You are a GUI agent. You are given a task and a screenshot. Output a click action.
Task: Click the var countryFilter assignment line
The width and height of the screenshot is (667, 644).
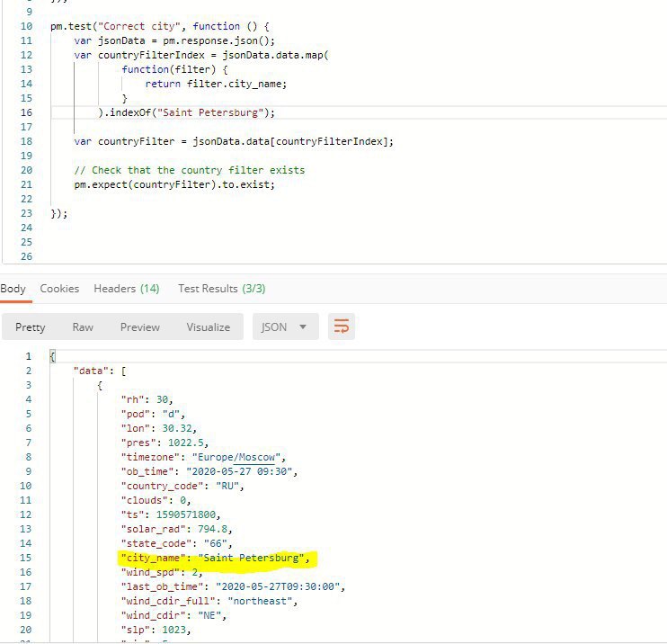[x=234, y=141]
